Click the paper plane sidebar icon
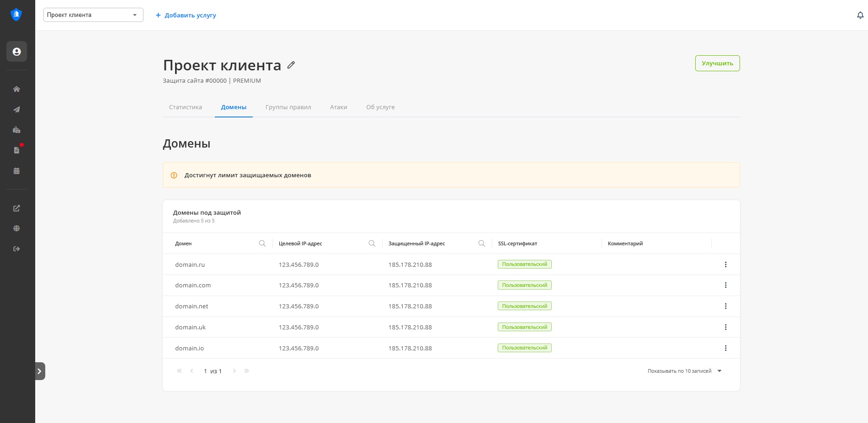This screenshot has width=868, height=423. tap(16, 110)
